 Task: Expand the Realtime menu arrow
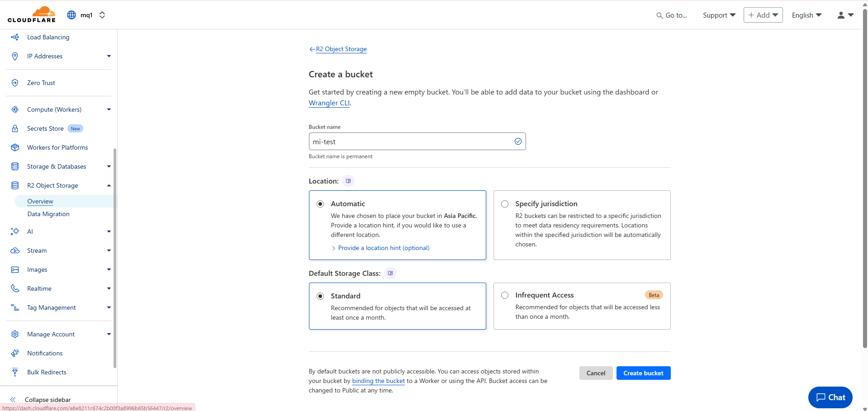point(109,288)
